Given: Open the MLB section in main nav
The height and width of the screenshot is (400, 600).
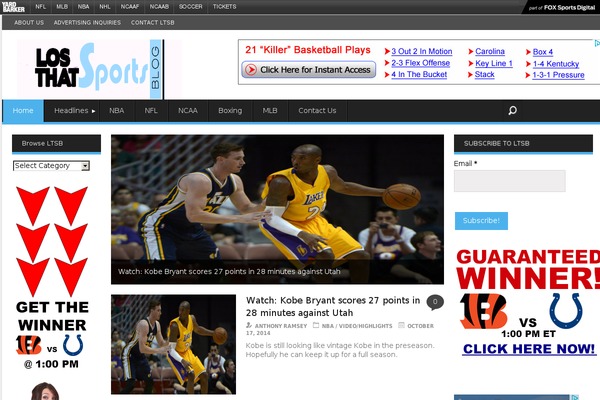Looking at the screenshot, I should pyautogui.click(x=270, y=111).
